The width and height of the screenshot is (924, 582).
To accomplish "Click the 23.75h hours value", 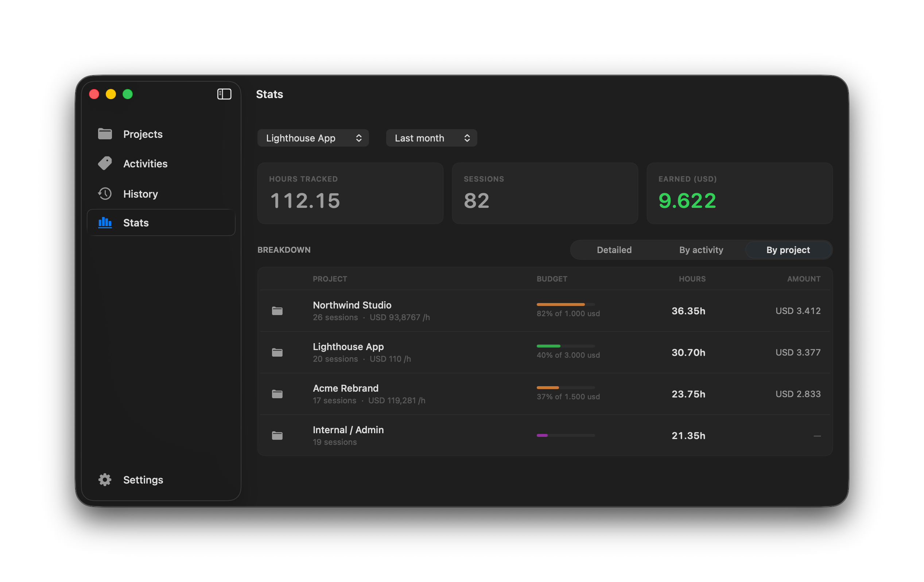I will (x=688, y=394).
